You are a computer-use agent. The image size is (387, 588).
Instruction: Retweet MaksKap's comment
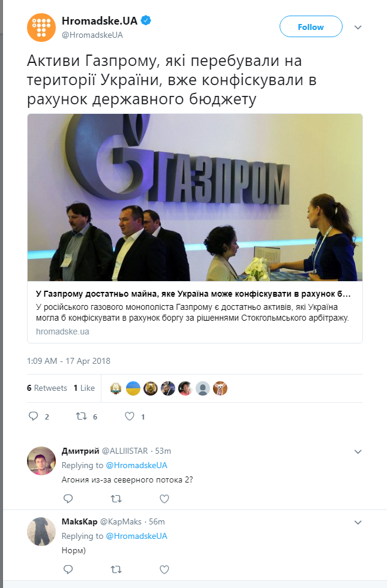(116, 569)
